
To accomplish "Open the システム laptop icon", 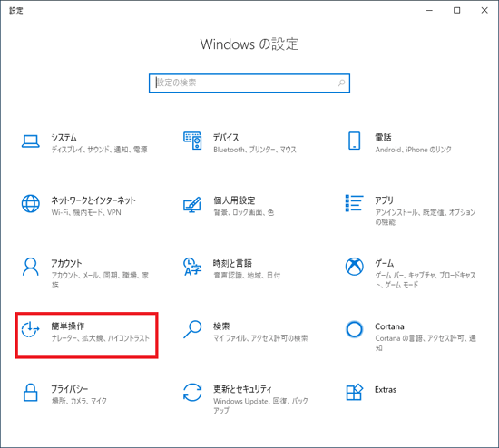I will (x=31, y=141).
